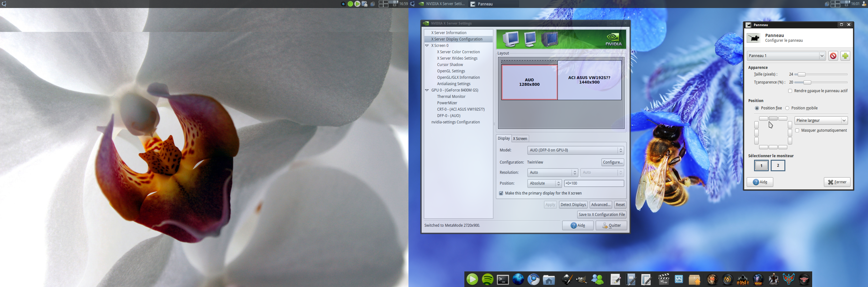The height and width of the screenshot is (287, 868).
Task: Open Inkscape from the dock
Action: pos(567,280)
